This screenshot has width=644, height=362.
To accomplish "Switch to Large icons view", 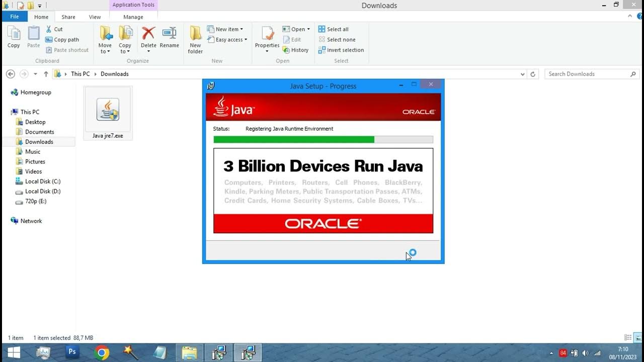I will (x=638, y=338).
